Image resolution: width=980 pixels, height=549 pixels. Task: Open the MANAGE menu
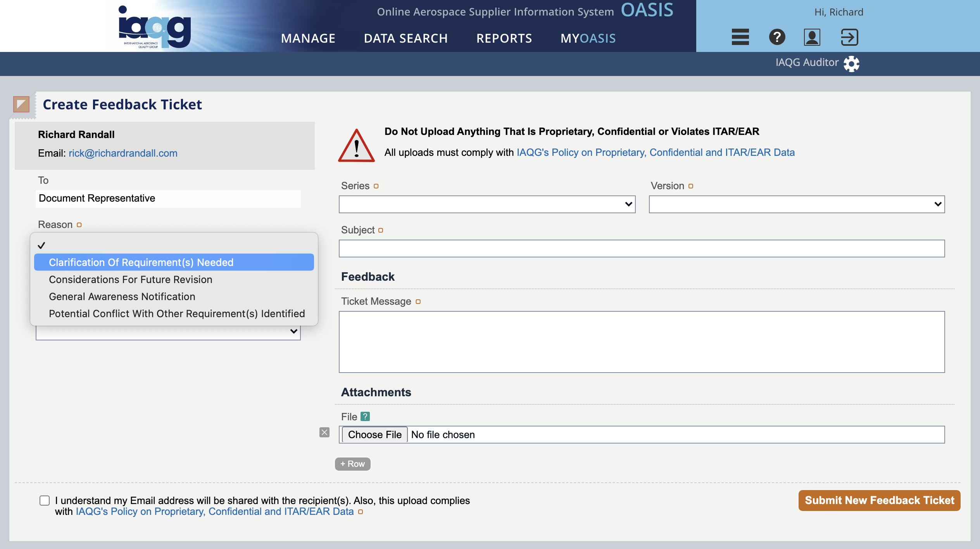pos(308,38)
